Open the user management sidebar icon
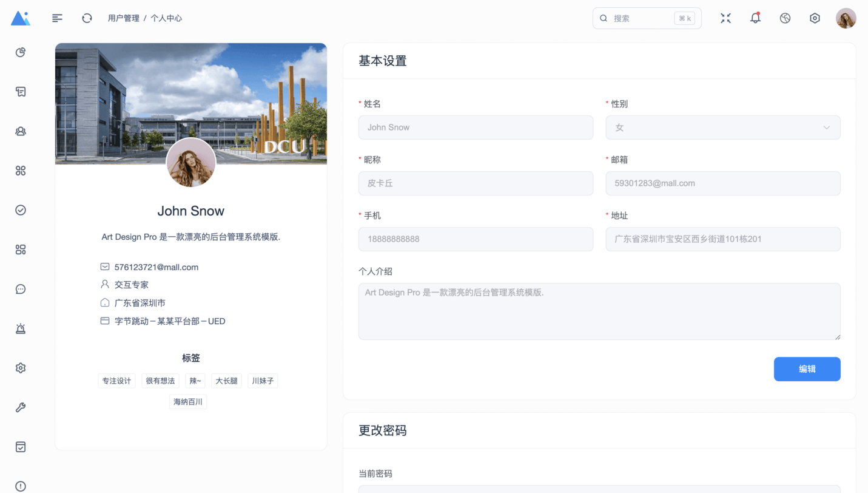868x493 pixels. 21,131
